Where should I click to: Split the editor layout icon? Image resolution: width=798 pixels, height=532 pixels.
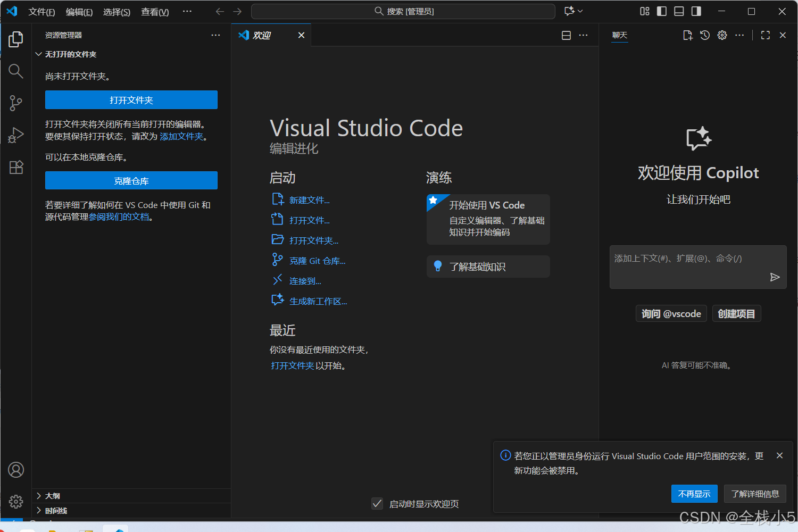coord(566,35)
